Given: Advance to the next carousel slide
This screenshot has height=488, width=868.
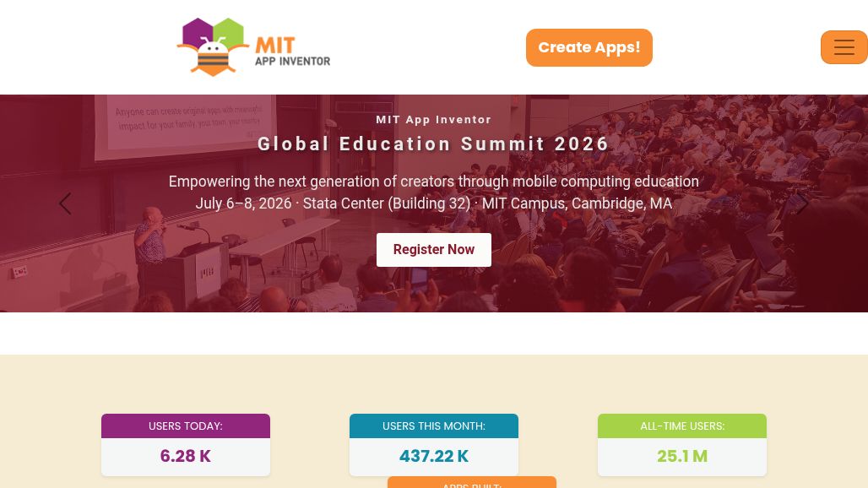Looking at the screenshot, I should point(802,203).
